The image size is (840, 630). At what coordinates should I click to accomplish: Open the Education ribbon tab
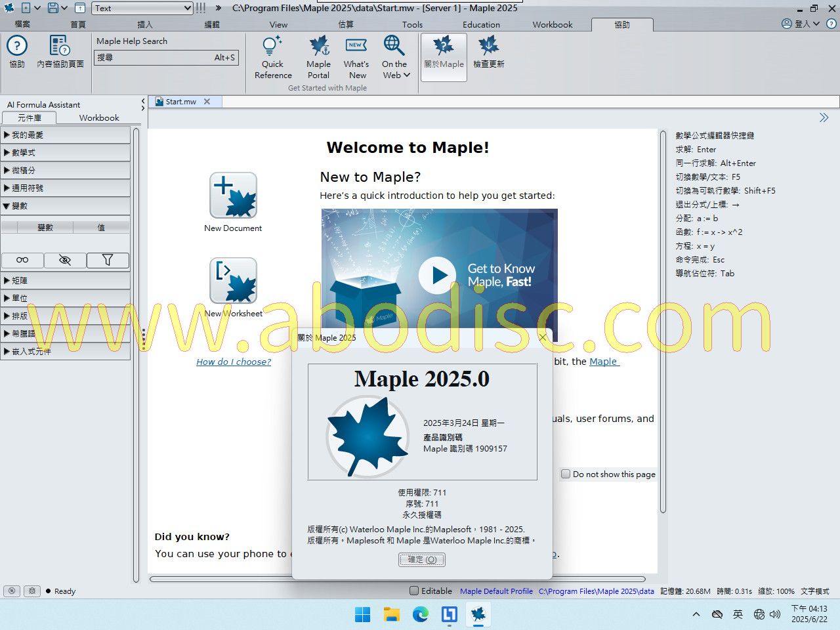click(481, 24)
